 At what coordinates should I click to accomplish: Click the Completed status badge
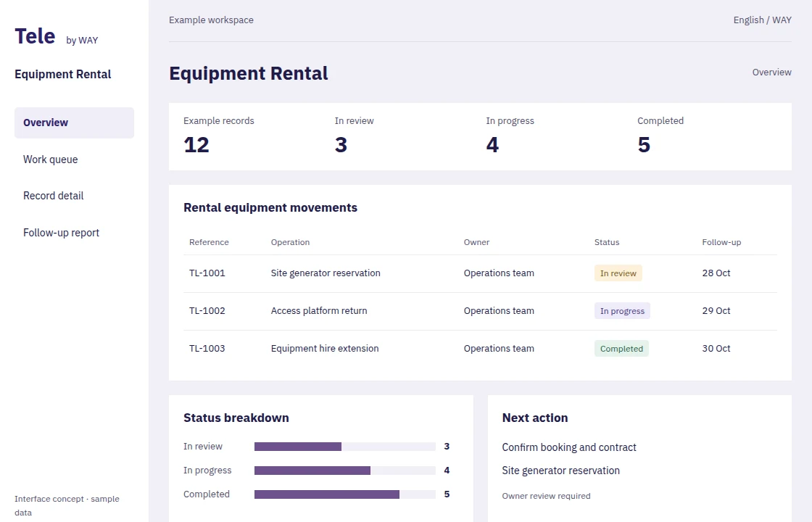(x=621, y=349)
